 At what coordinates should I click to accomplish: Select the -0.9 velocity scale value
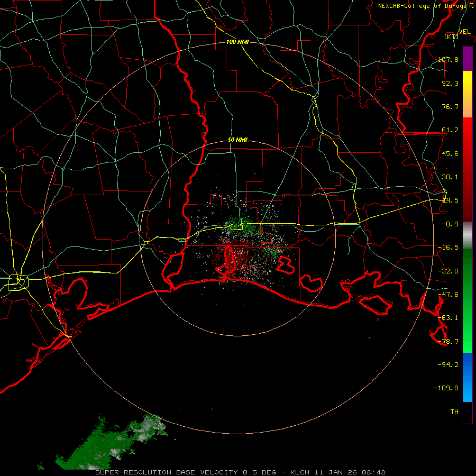click(450, 224)
